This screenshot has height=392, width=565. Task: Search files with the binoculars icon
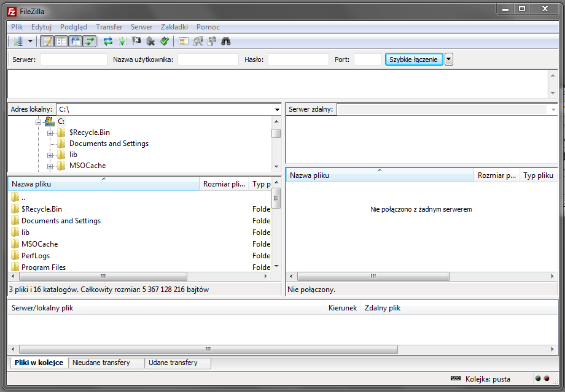click(226, 41)
